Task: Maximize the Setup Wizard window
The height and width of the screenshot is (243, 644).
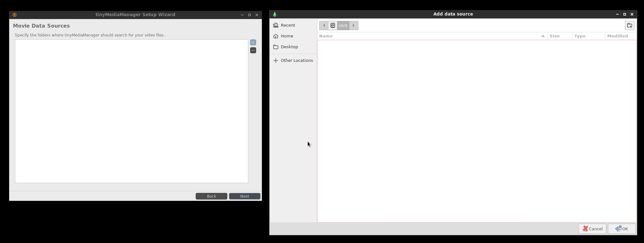Action: [249, 15]
